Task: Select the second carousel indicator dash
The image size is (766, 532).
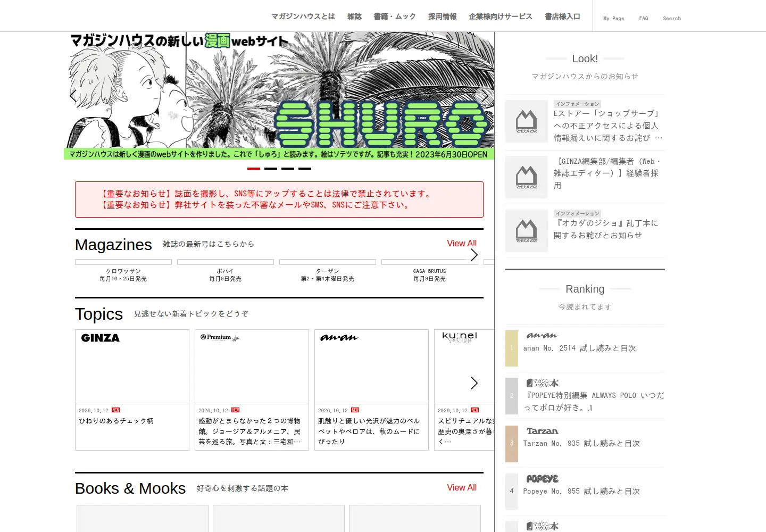Action: tap(271, 168)
